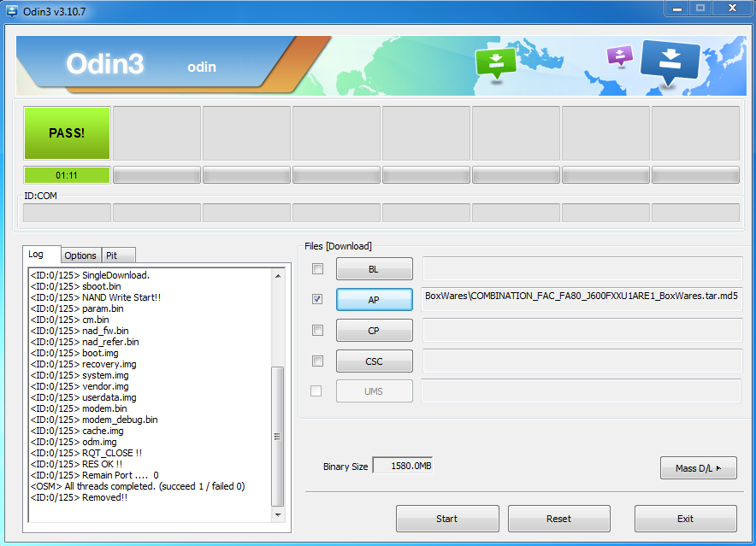Click the 'system.img' log entry
Screen dimensions: 756x546
[80, 375]
